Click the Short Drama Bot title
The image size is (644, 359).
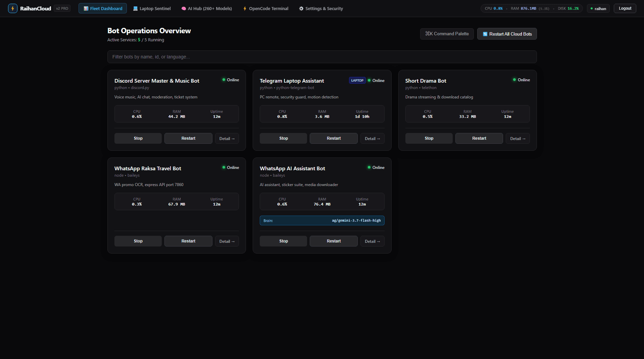426,81
